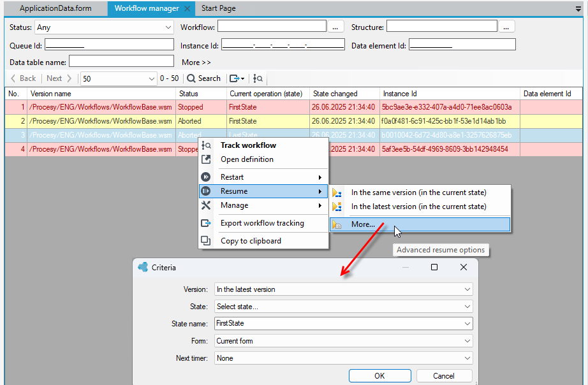Click the export icon in the toolbar
The height and width of the screenshot is (385, 588).
click(x=237, y=78)
